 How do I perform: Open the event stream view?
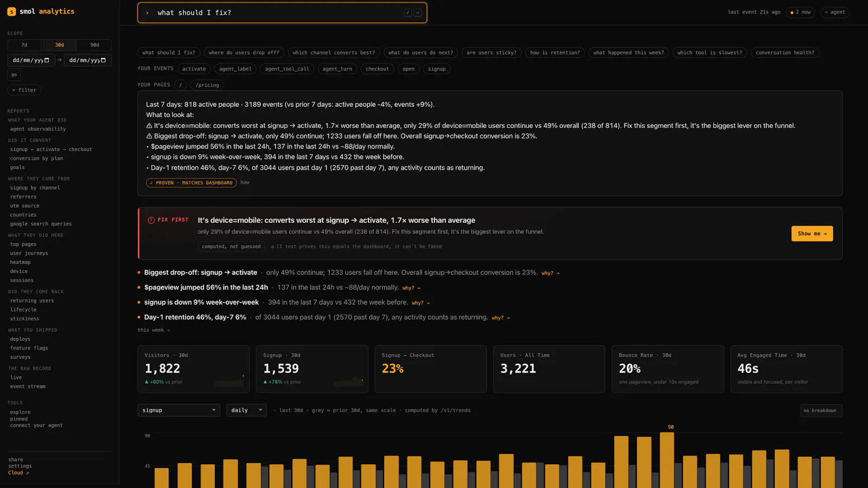28,387
